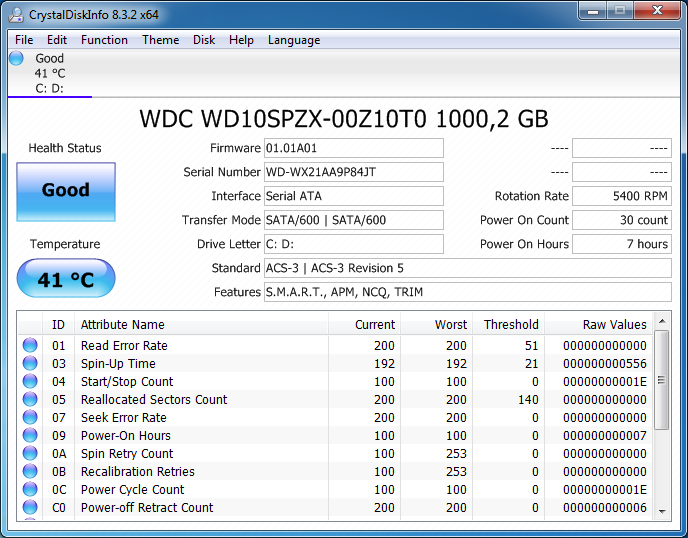Image resolution: width=688 pixels, height=538 pixels.
Task: Select the Spin-Up Time attribute name
Action: pos(118,363)
